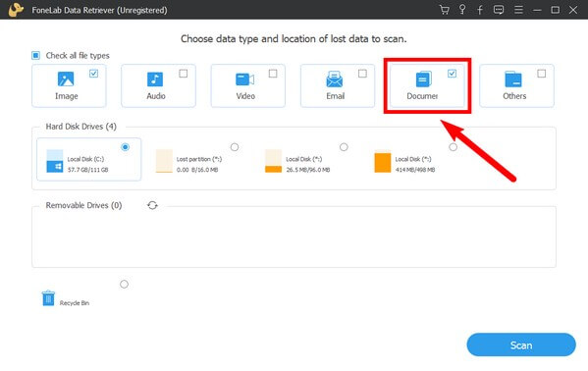Enable the Audio checkbox

183,74
